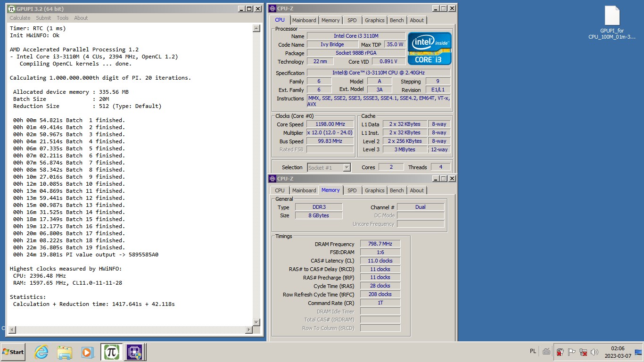Click the Row Refresh Cycle Time 208 clocks field

click(380, 294)
